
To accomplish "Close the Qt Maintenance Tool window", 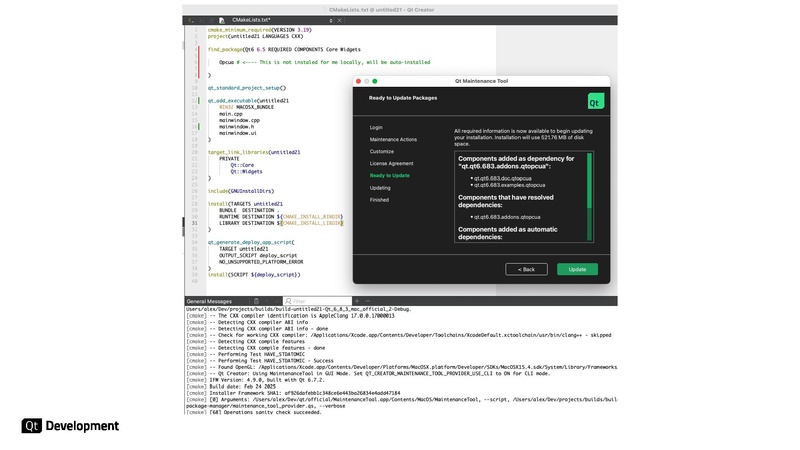I will pos(358,81).
